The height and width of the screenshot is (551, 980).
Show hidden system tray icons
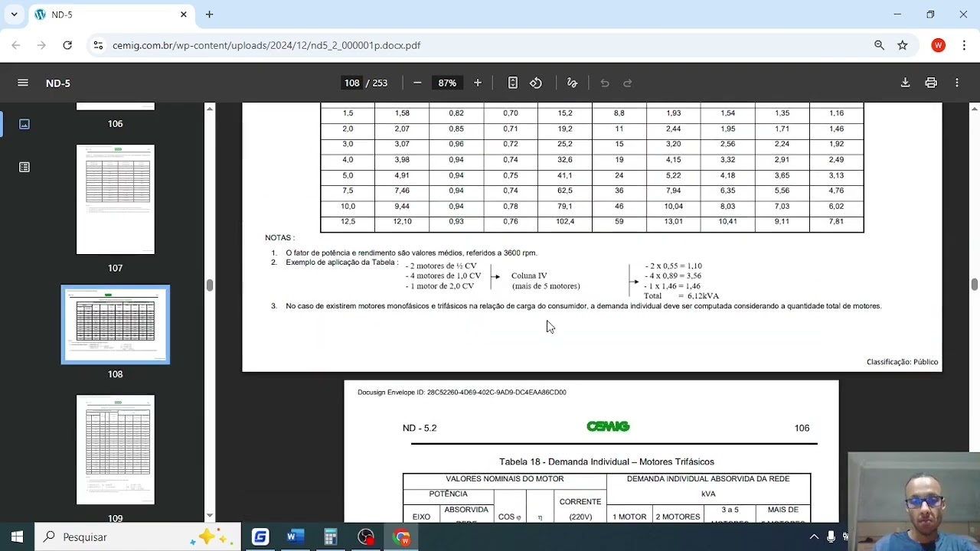click(x=814, y=537)
